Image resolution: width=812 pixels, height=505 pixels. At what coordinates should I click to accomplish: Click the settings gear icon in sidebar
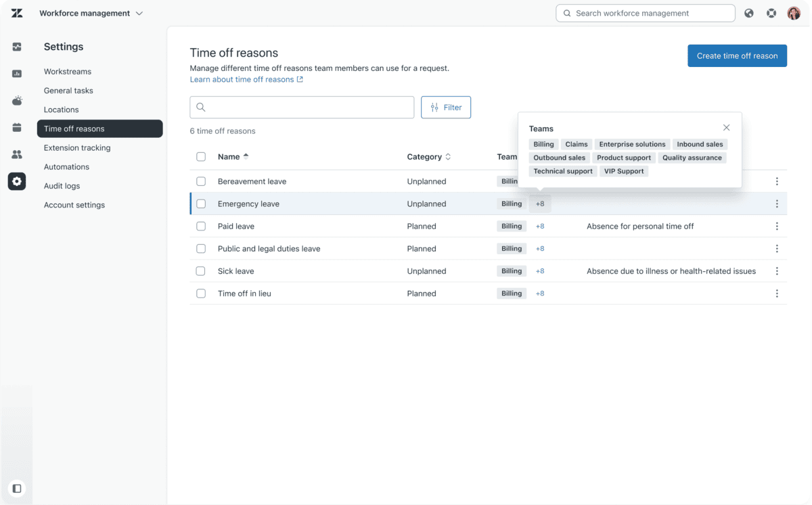(17, 181)
